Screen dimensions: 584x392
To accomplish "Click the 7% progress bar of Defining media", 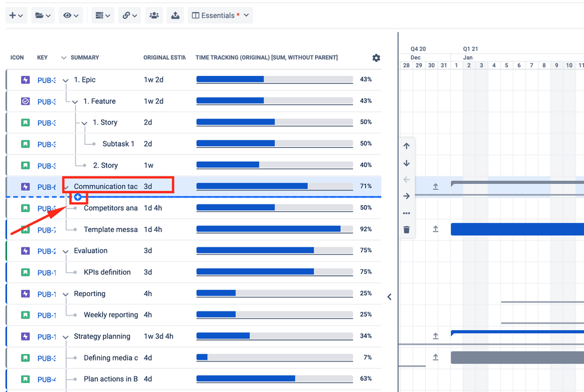I will (275, 358).
